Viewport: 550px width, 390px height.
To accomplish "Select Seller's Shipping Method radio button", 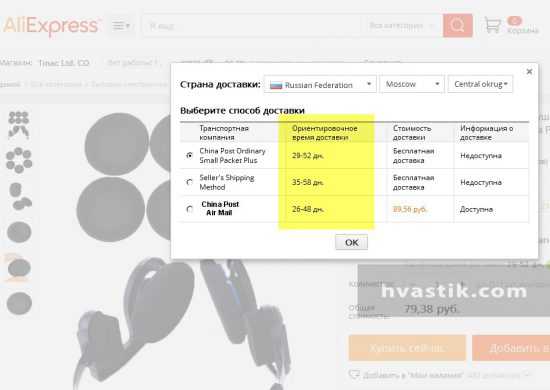I will (x=189, y=182).
